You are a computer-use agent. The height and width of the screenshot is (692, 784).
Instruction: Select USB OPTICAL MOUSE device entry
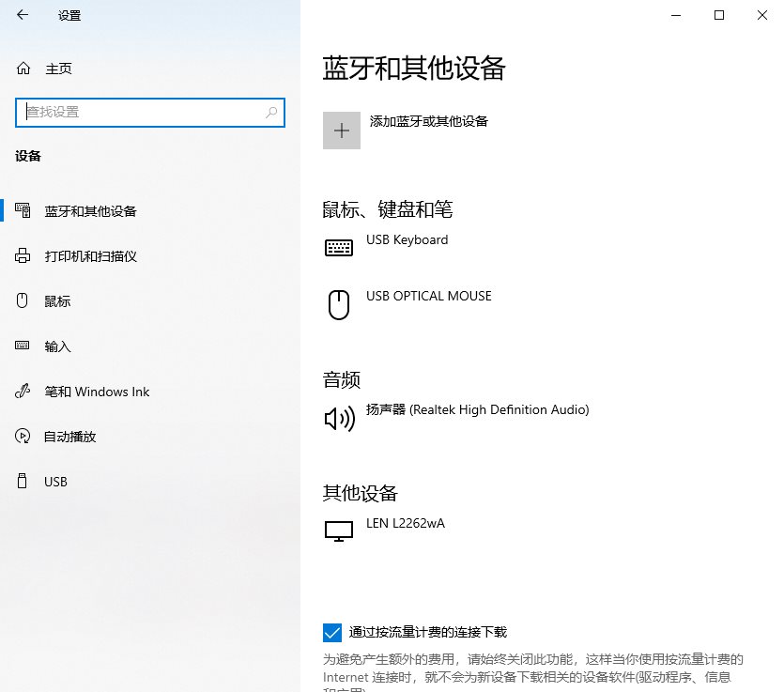[x=541, y=304]
